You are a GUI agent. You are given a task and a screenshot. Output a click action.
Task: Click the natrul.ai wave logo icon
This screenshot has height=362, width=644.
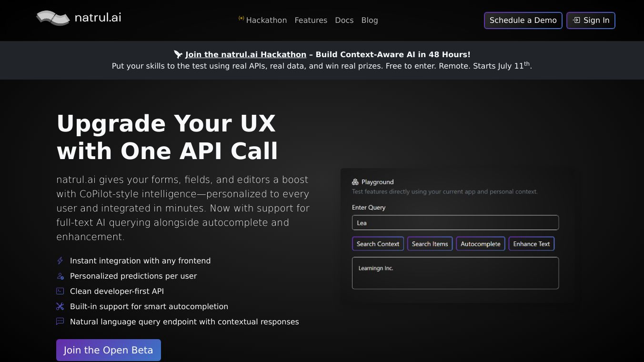click(53, 18)
